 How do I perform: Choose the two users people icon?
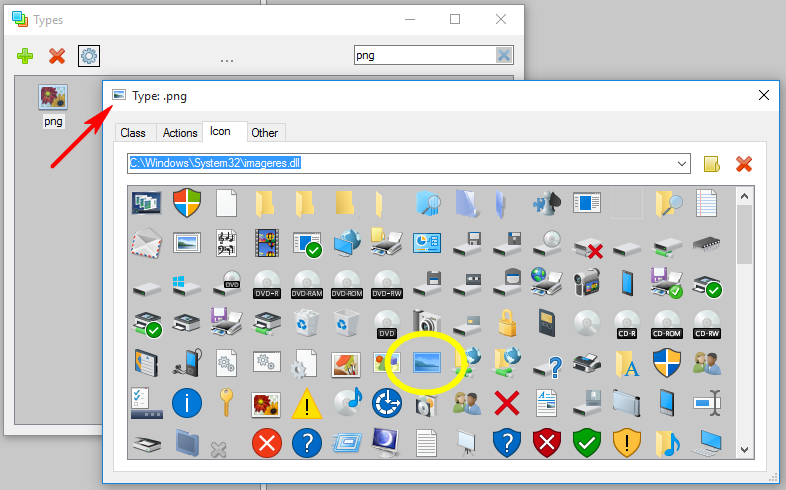[x=707, y=363]
